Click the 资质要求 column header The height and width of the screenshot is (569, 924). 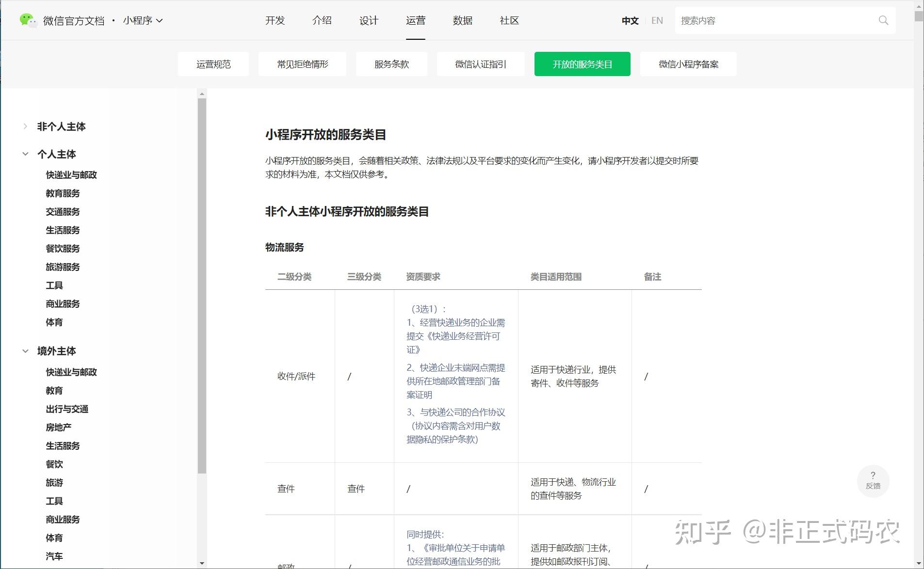click(x=423, y=277)
